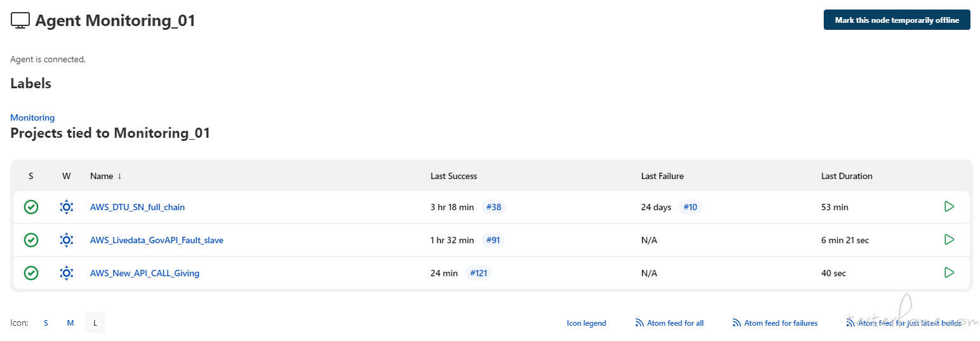Click weather icon for AWS_DTU_SN_full_chain
The width and height of the screenshot is (980, 341).
click(67, 207)
